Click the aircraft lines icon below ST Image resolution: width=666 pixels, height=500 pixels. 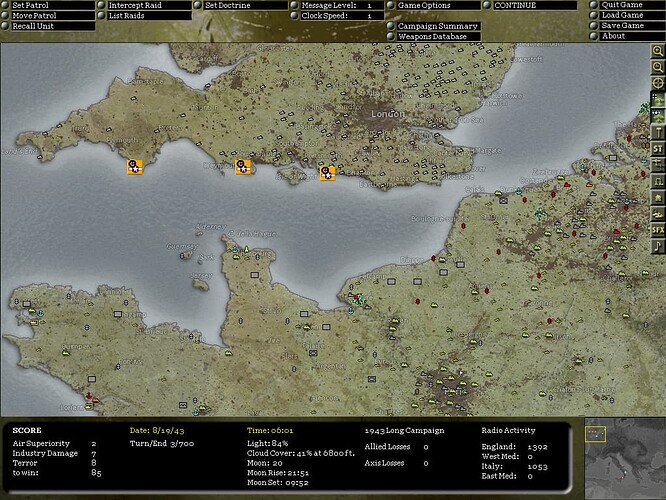[658, 165]
